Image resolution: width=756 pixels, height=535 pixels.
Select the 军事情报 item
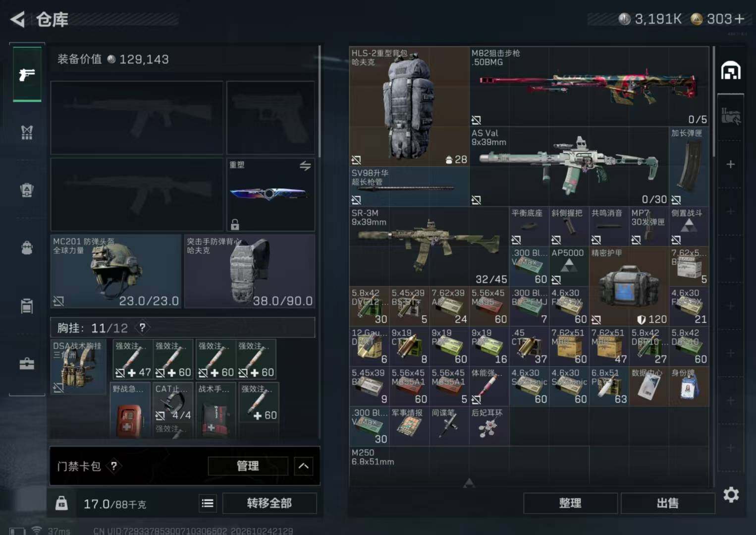point(409,426)
